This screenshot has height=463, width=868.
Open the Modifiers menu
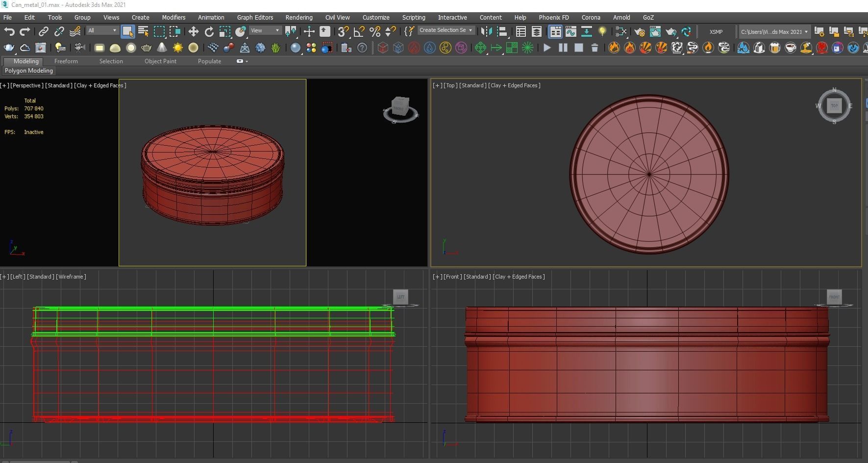click(174, 17)
